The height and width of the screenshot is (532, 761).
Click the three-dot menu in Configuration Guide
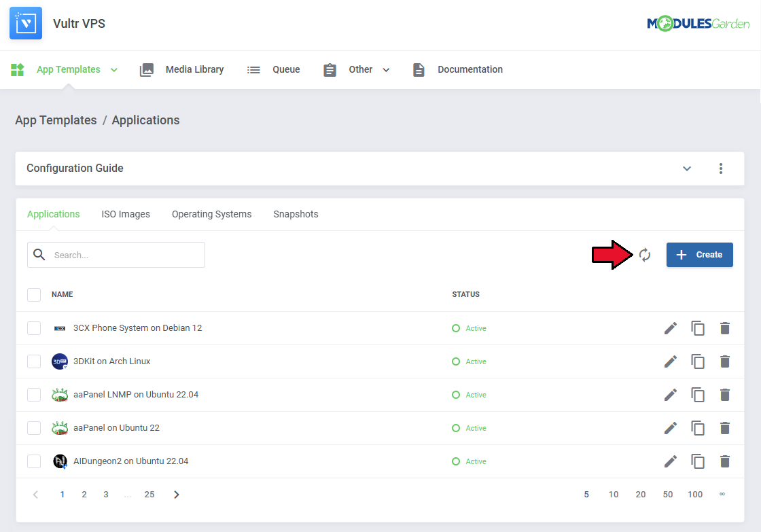point(721,169)
